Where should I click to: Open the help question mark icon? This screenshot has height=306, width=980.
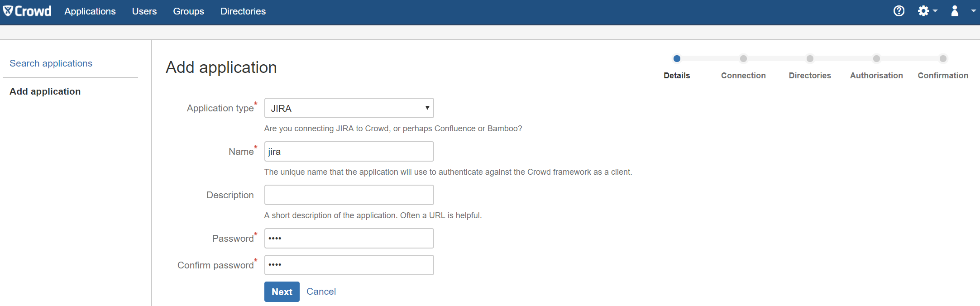(899, 11)
